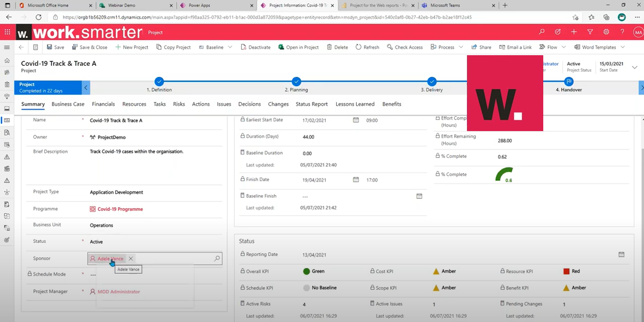This screenshot has width=644, height=322.
Task: Click the form record page icon
Action: point(35,47)
